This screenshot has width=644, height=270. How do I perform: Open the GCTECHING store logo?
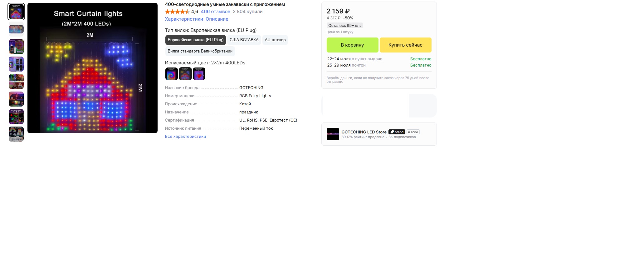[333, 134]
